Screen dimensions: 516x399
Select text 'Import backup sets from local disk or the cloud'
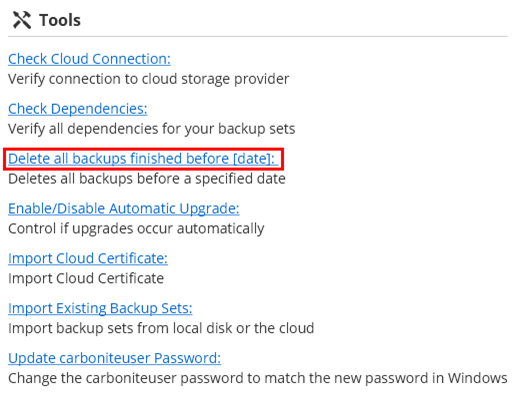click(x=161, y=328)
